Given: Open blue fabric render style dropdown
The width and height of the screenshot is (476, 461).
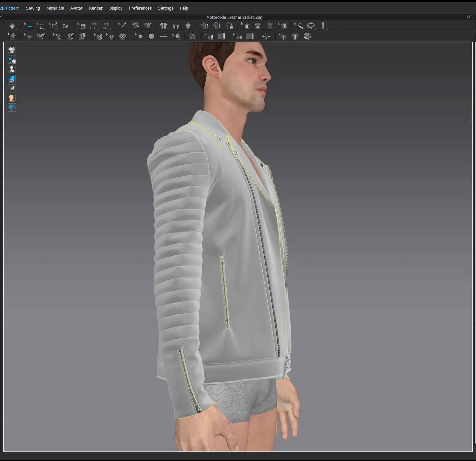Looking at the screenshot, I should tap(12, 79).
